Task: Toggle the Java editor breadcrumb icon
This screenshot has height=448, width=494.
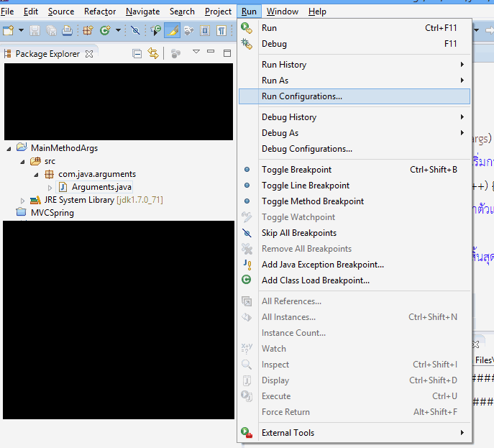Action: point(155,30)
